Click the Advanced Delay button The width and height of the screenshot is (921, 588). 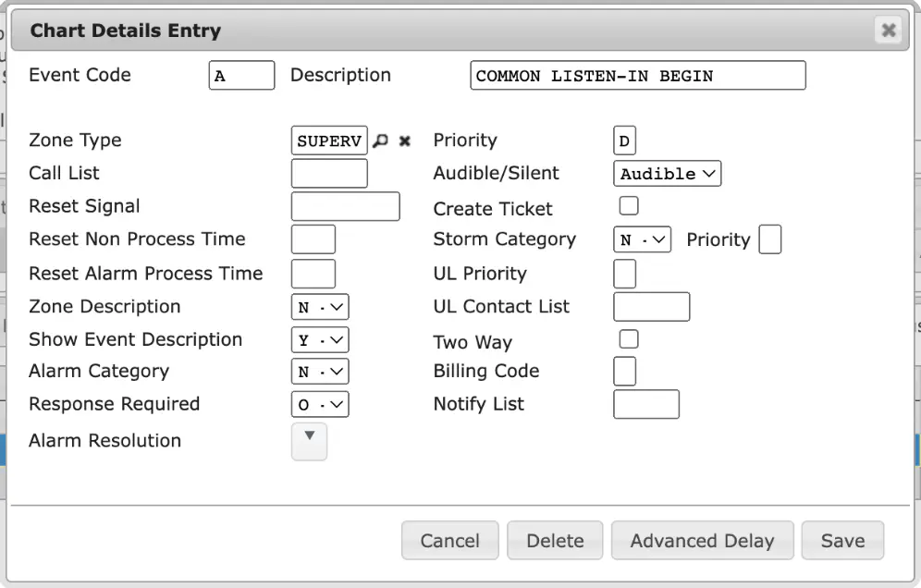tap(703, 541)
